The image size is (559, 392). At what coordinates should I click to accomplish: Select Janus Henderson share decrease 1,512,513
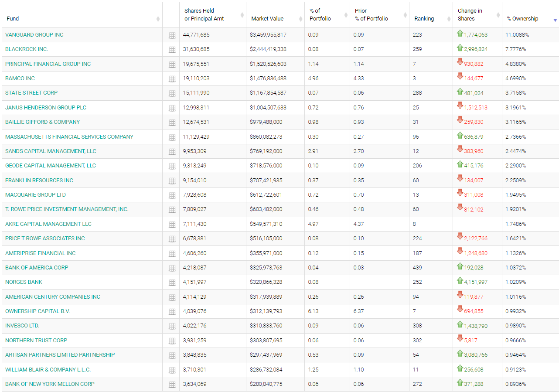coord(476,108)
